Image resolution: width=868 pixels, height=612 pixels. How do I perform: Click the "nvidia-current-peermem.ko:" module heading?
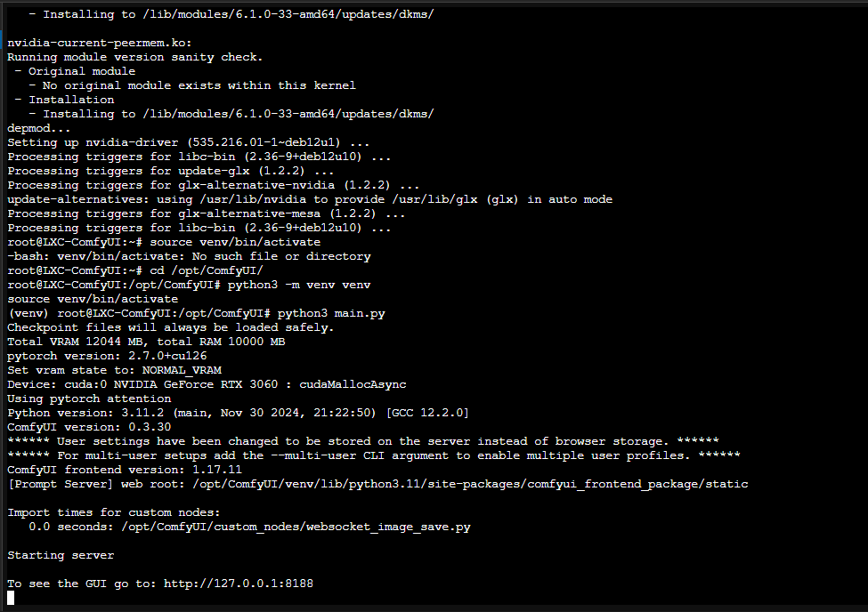(x=100, y=43)
